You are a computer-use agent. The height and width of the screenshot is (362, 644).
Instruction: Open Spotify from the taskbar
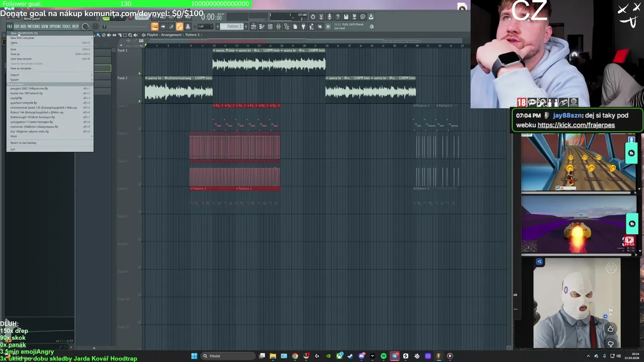383,356
